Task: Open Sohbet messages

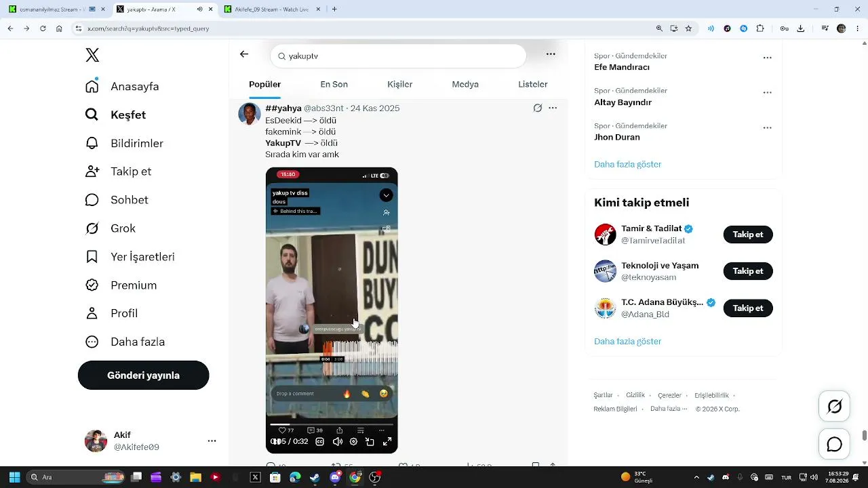Action: click(117, 200)
